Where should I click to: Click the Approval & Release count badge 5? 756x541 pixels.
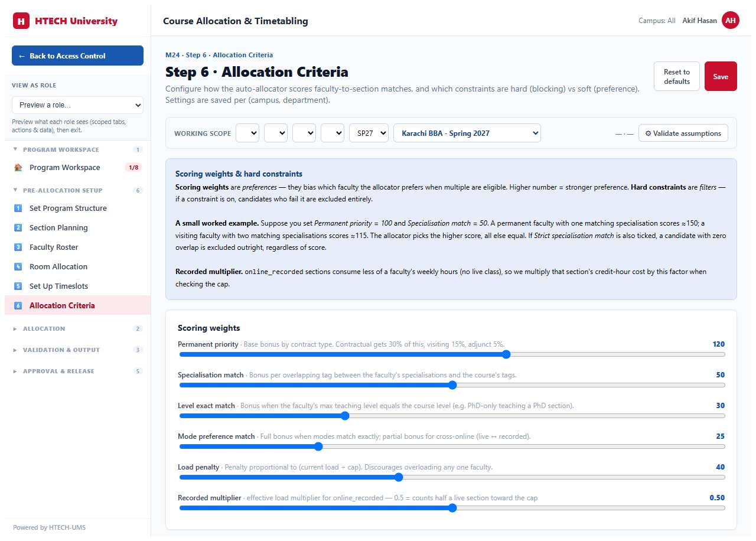[x=138, y=371]
